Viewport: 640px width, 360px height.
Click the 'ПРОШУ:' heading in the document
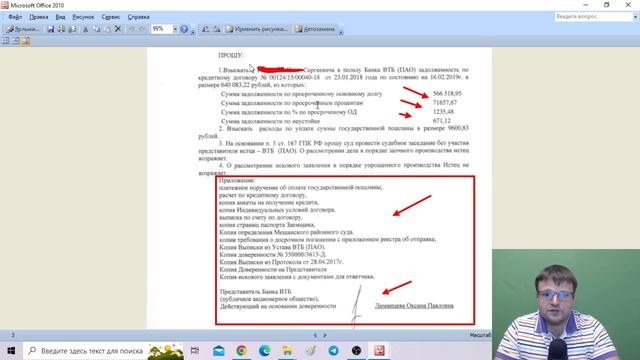coord(231,56)
